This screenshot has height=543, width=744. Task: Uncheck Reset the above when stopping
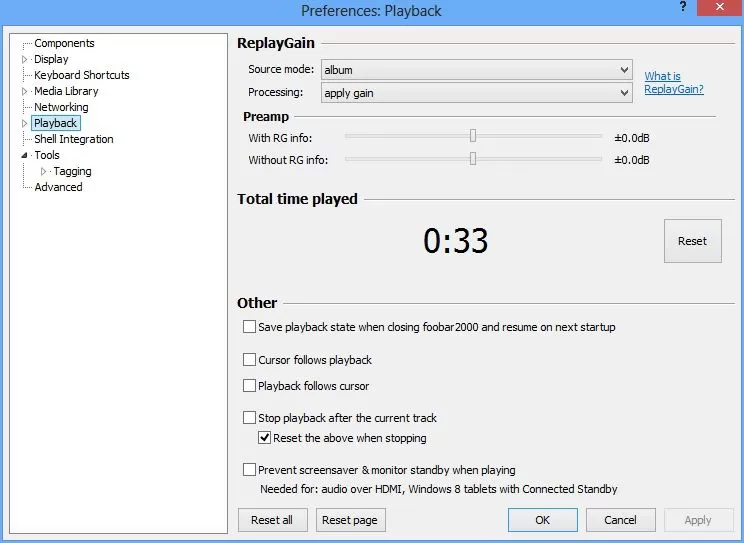point(264,438)
